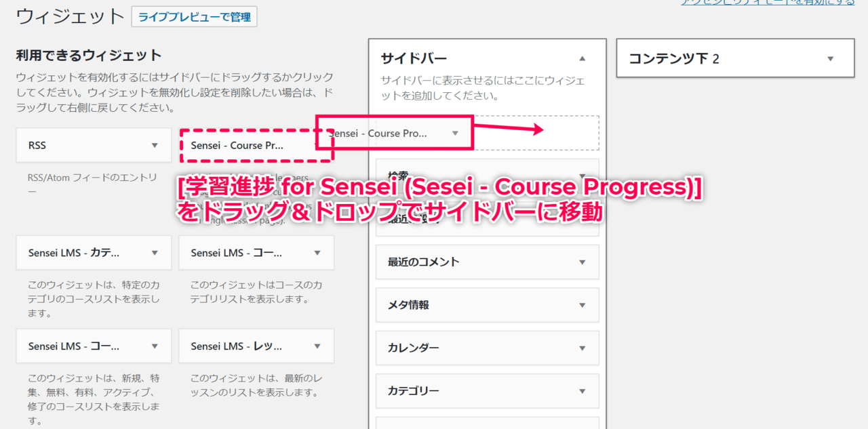Open the カテゴリー widget settings arrow
This screenshot has height=429, width=868.
582,391
